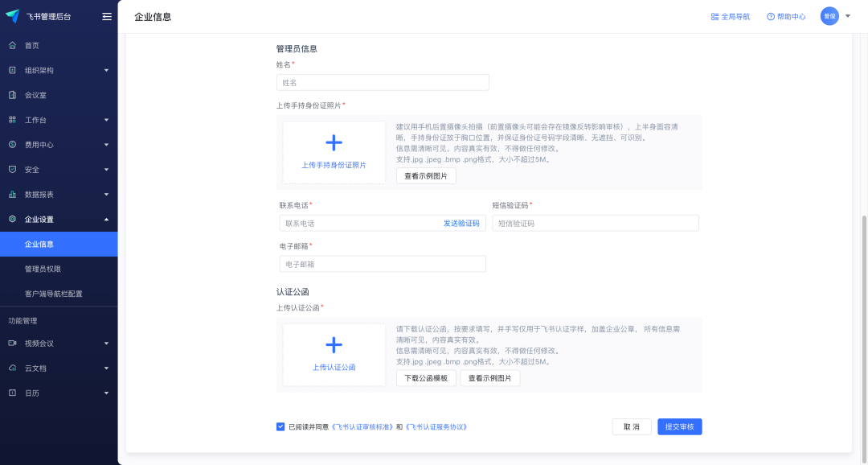868x465 pixels.
Task: Click the 上传认证公函 upload area label
Action: tap(334, 368)
